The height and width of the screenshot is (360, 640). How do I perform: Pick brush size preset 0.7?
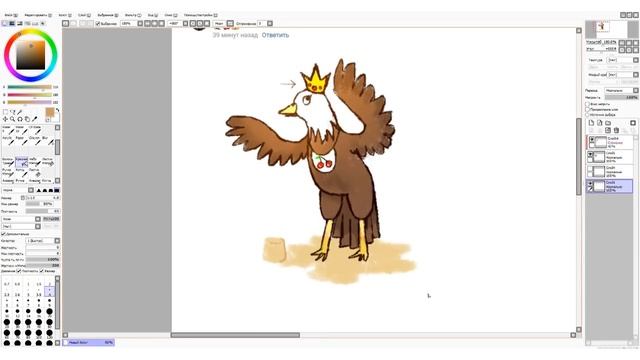[7, 282]
